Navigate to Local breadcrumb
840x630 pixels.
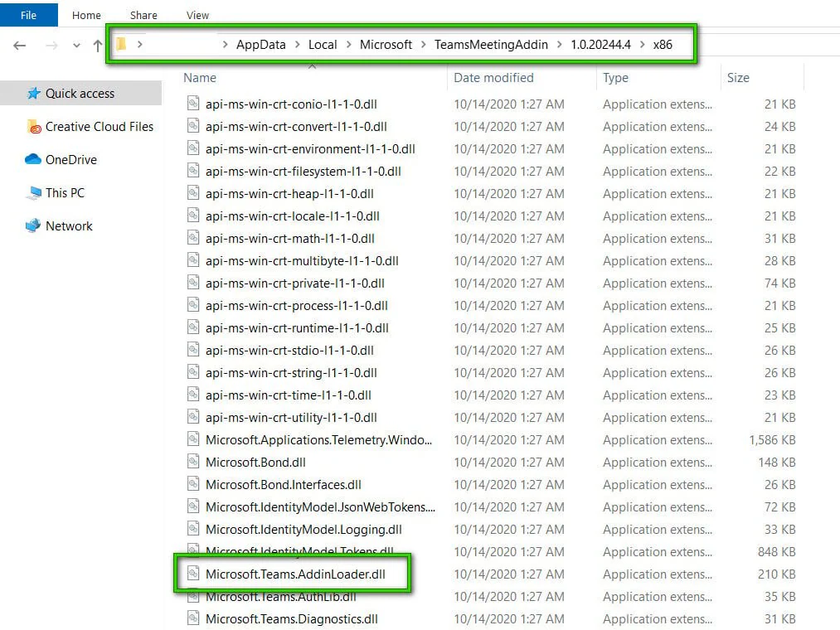(323, 45)
